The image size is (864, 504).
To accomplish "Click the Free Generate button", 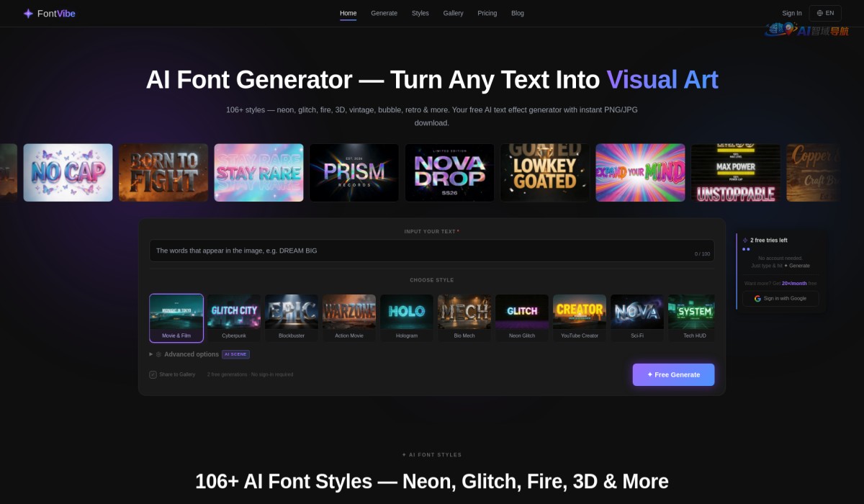I will [674, 374].
